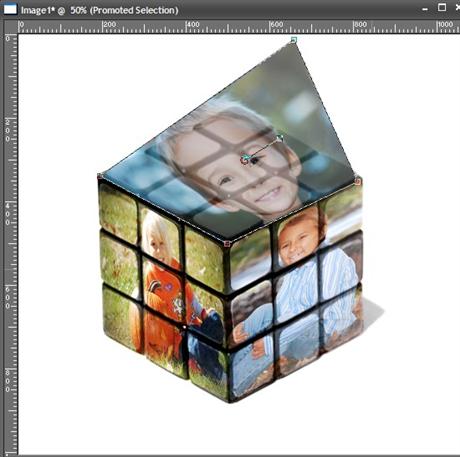Click the rotation arm end handle
The width and height of the screenshot is (460, 457).
coord(280,138)
